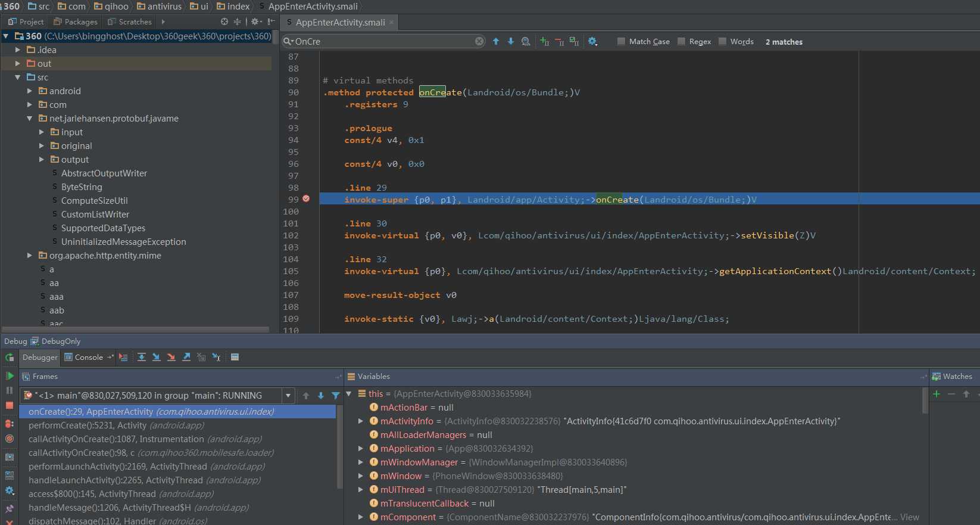Open the thread selector dropdown in Frames
This screenshot has height=525, width=980.
pyautogui.click(x=288, y=396)
